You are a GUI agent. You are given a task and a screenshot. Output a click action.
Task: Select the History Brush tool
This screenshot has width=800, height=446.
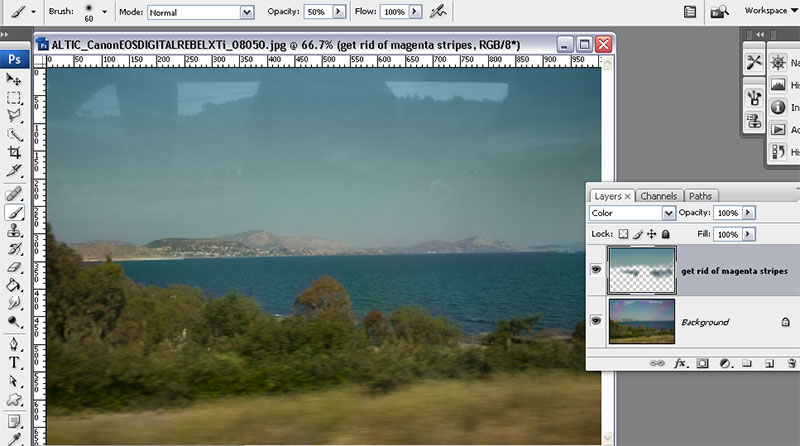(14, 249)
